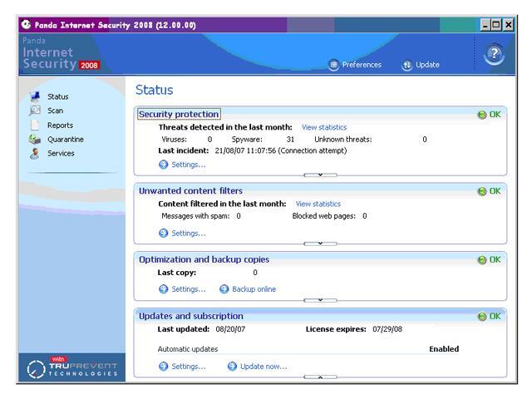532x399 pixels.
Task: Click the Unwanted content filters heading
Action: point(190,190)
